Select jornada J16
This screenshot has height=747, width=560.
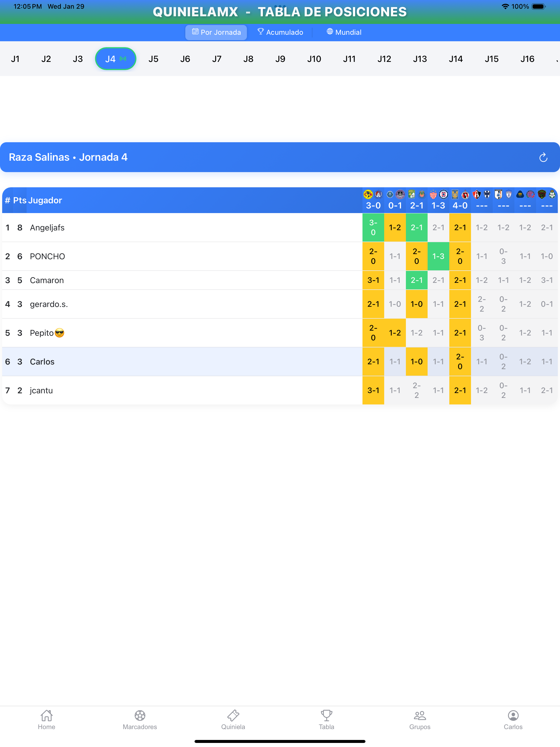pyautogui.click(x=527, y=59)
